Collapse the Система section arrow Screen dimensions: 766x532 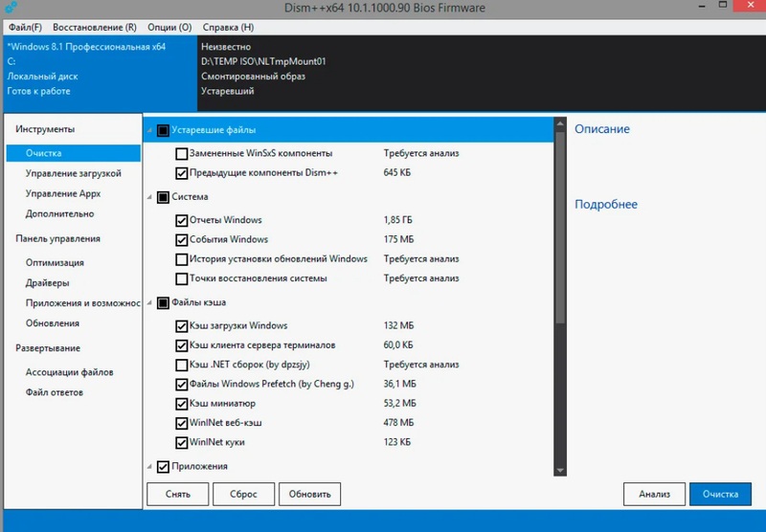pos(149,197)
